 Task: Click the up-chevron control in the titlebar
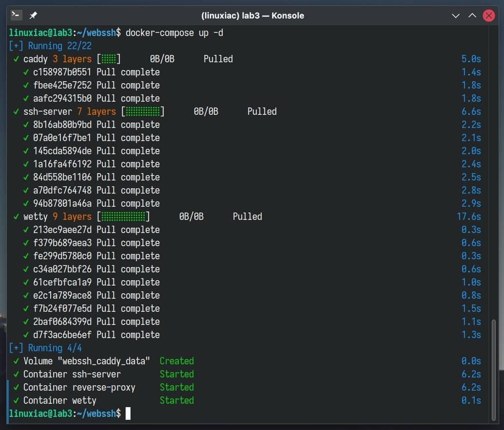click(472, 16)
